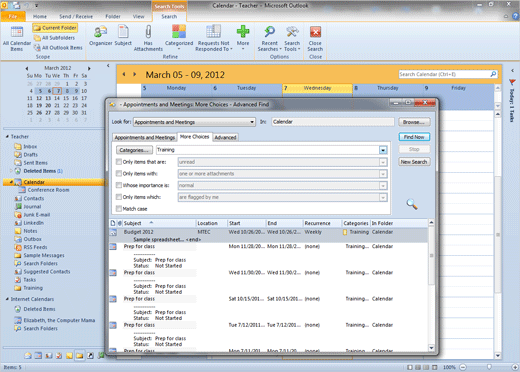This screenshot has height=372, width=520.
Task: Open the Categorized filter dropdown
Action: (x=179, y=38)
